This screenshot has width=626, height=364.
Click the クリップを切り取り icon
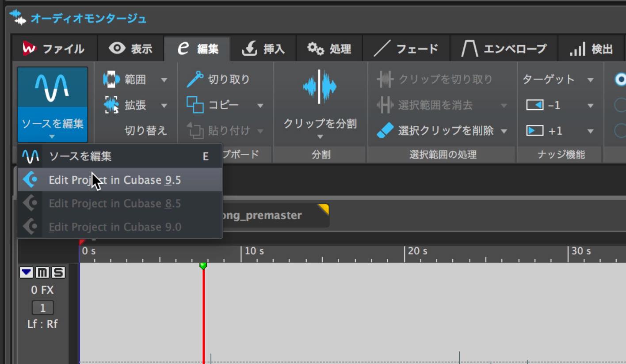385,80
